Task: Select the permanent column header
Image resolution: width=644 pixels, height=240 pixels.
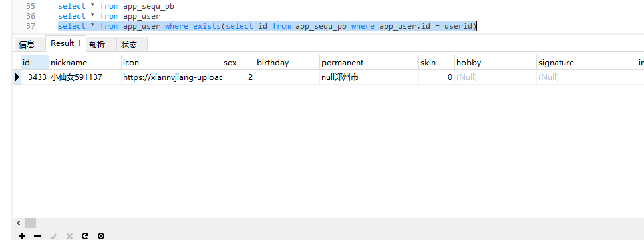Action: click(x=369, y=63)
